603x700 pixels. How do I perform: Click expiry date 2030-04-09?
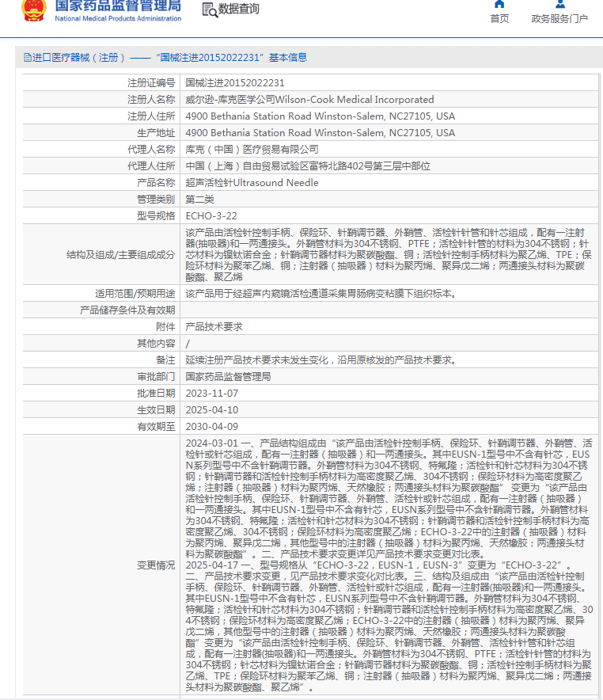[212, 427]
